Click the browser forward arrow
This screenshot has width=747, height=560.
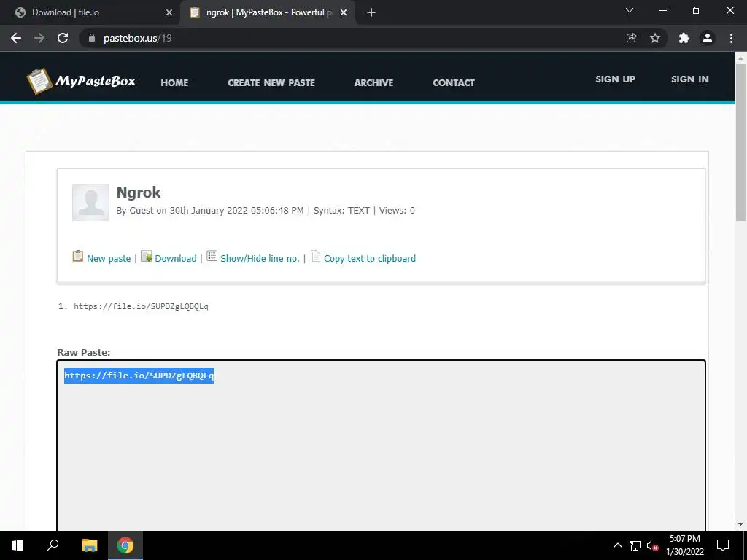point(39,38)
